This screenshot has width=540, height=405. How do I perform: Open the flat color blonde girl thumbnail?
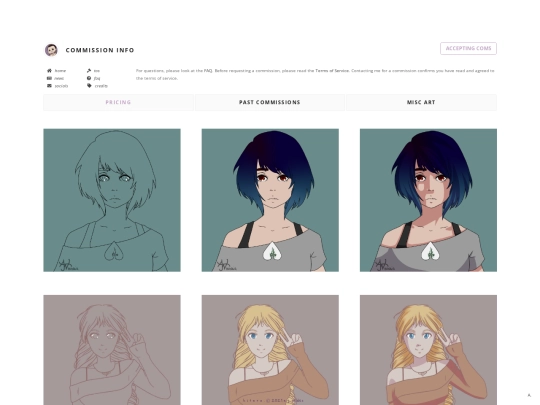click(270, 350)
